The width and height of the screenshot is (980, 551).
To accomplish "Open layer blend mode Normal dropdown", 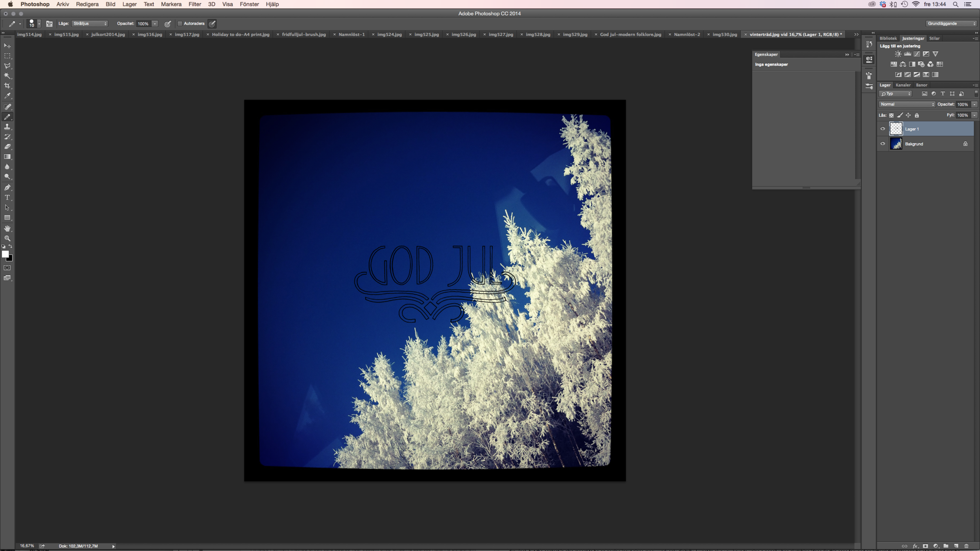I will [907, 104].
